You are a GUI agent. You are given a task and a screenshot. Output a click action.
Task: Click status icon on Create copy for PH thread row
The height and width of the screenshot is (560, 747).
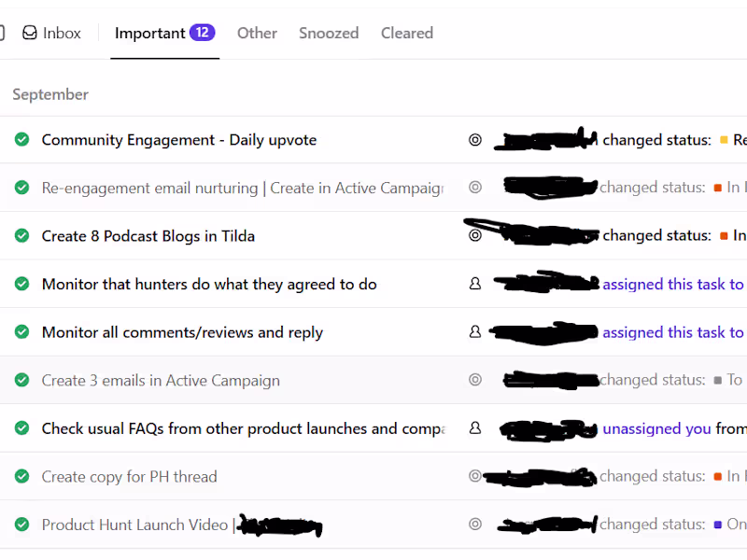click(x=475, y=476)
